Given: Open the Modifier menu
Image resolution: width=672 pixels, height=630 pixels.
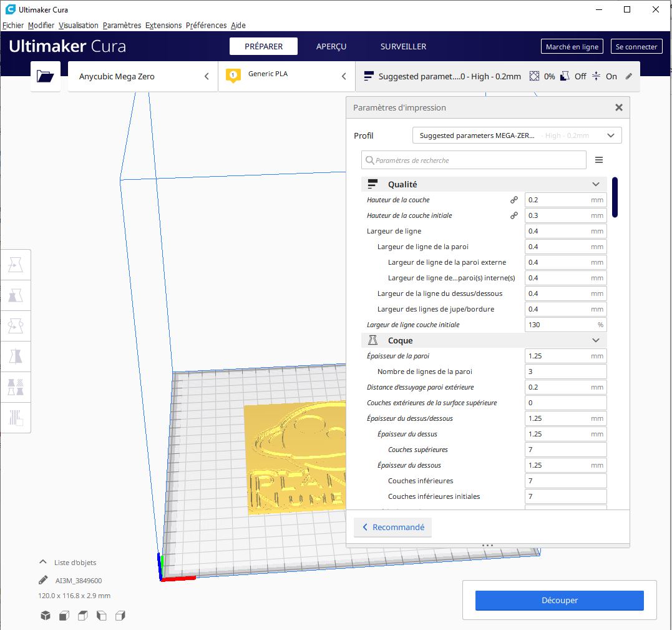Looking at the screenshot, I should click(x=41, y=26).
